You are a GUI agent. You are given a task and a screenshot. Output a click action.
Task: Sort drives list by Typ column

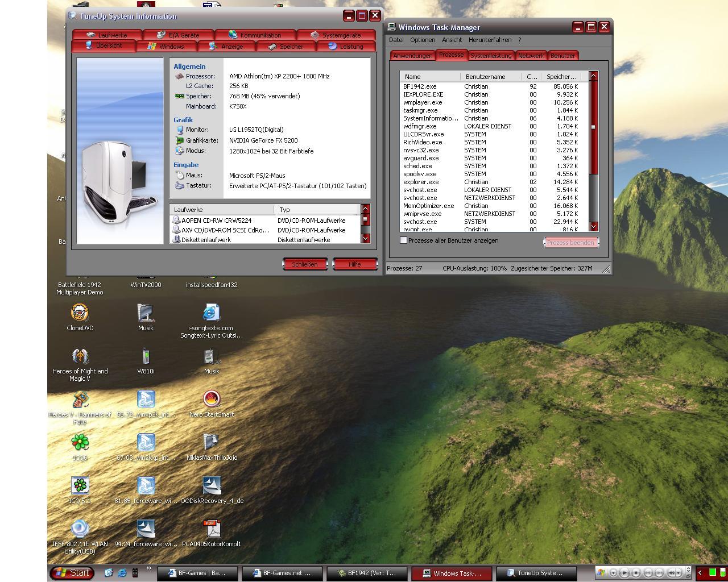click(317, 210)
